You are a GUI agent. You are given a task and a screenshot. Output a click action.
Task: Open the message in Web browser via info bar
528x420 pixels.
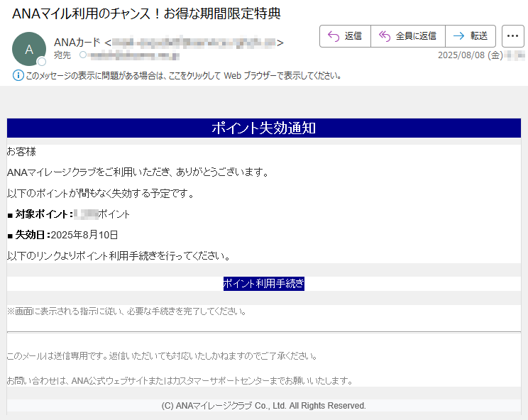click(x=184, y=75)
